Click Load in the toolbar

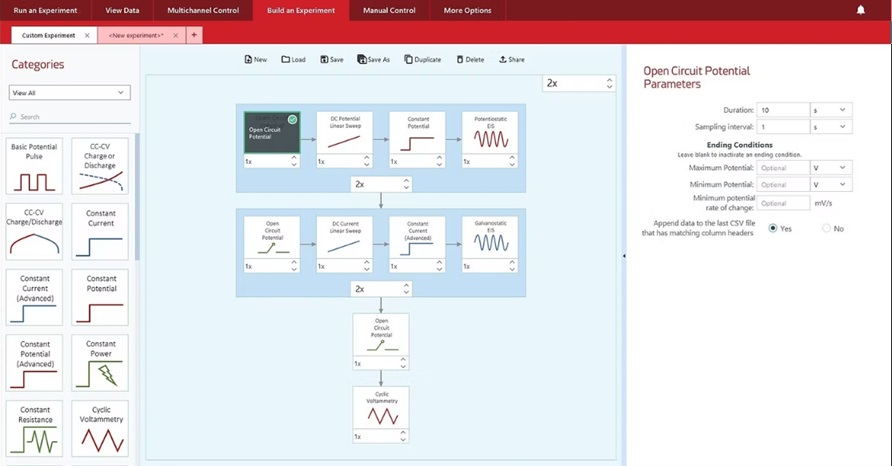coord(294,59)
